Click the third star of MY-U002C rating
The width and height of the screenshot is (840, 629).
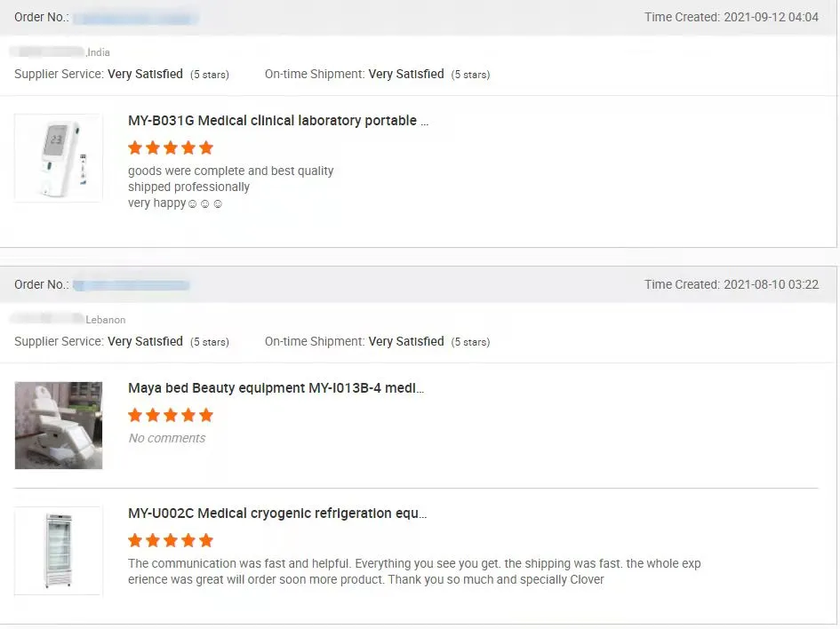(x=171, y=540)
